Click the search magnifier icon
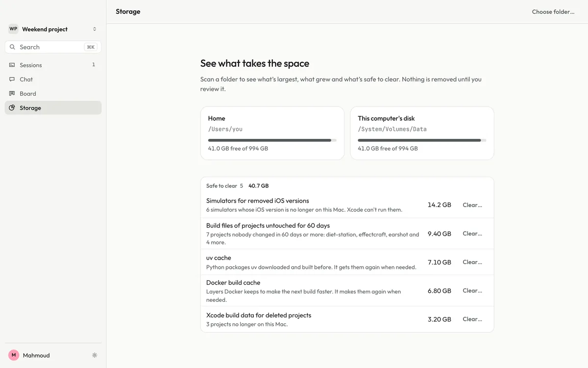Viewport: 588px width, 368px height. 13,47
